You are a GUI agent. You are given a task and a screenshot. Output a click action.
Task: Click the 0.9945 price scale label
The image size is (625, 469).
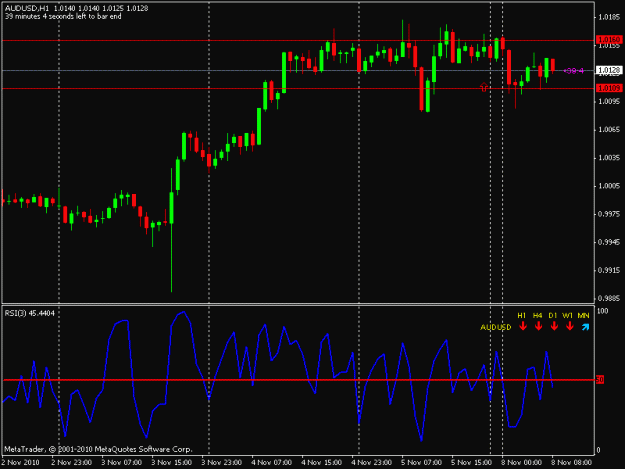pyautogui.click(x=609, y=242)
